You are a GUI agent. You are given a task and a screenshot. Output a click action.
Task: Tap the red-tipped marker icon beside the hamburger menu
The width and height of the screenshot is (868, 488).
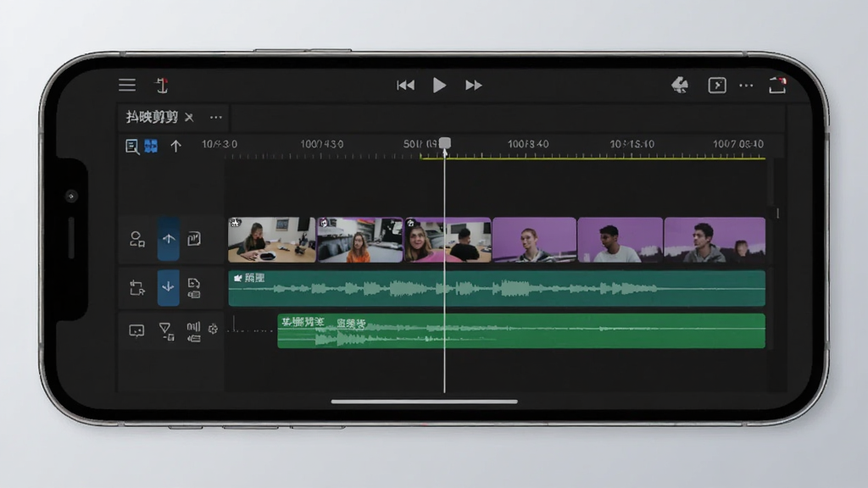[162, 86]
